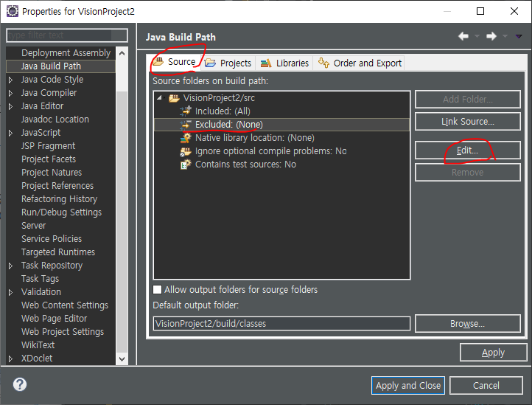
Task: Click the Edit button
Action: [468, 150]
